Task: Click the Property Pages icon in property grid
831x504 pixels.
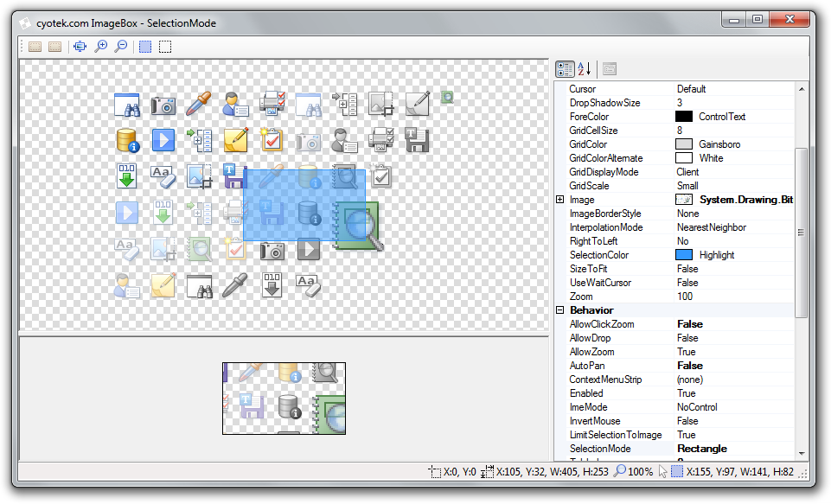Action: click(x=610, y=69)
